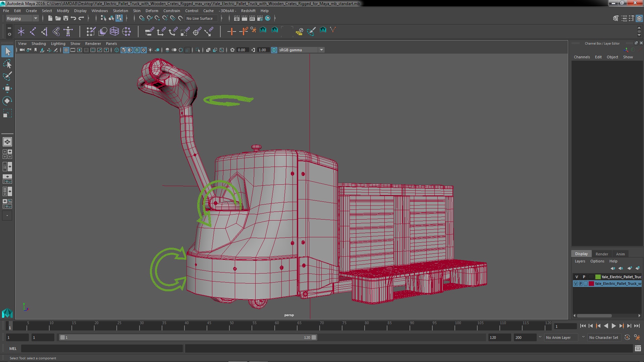Switch to the Anim layer tab
644x362 pixels.
[620, 254]
